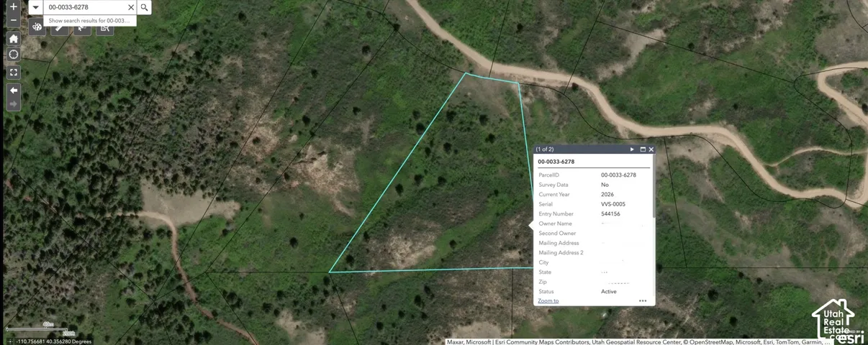Open the query search document tool
The width and height of the screenshot is (868, 345).
coord(105,27)
